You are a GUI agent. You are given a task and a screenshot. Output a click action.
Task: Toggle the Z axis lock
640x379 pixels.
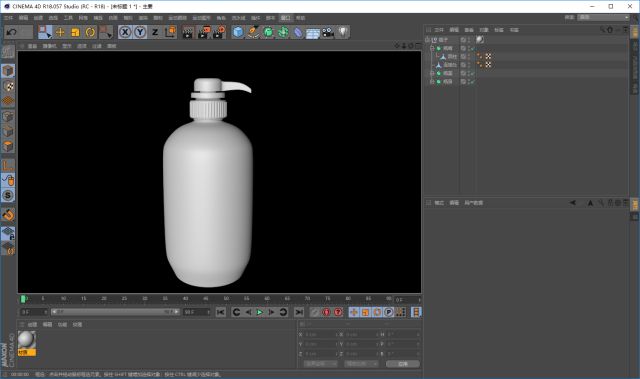pos(155,32)
